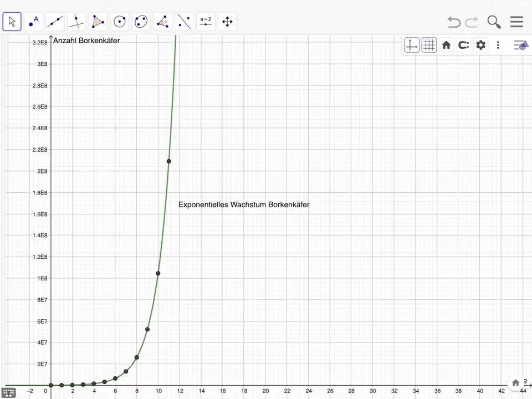Select the Move arrow tool
The width and height of the screenshot is (532, 399).
(12, 22)
